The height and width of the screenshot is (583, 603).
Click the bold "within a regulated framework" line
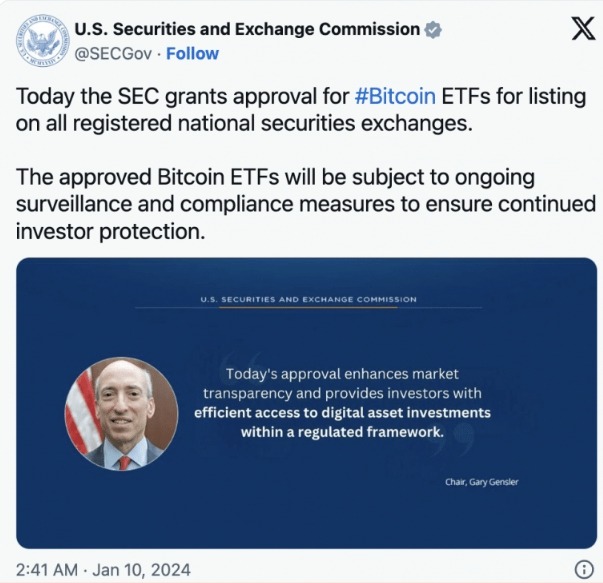click(x=342, y=432)
